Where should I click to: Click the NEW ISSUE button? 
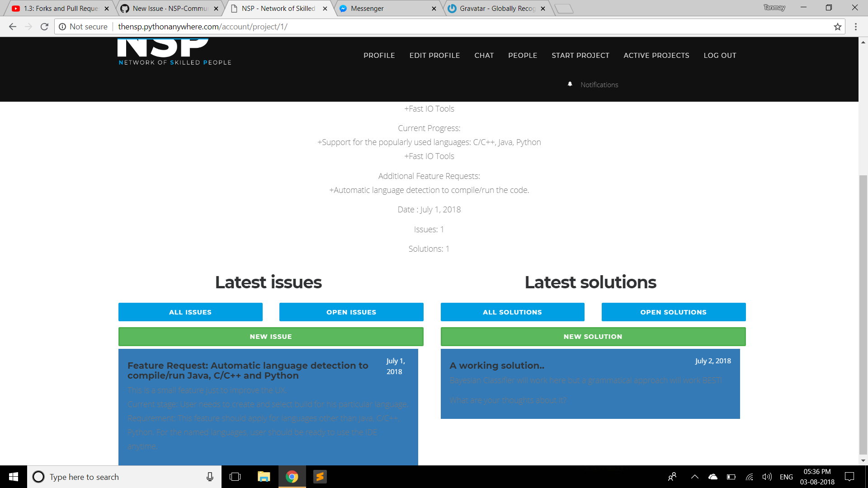point(270,336)
